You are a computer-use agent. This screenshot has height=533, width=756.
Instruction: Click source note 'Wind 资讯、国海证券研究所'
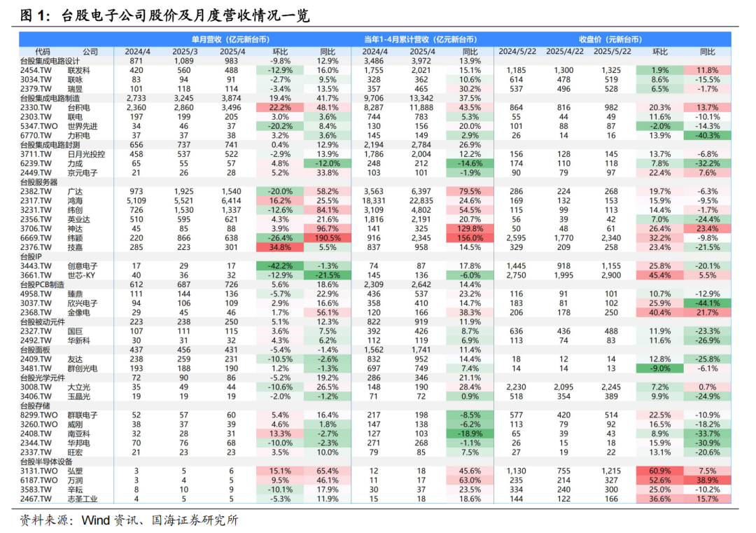click(160, 520)
